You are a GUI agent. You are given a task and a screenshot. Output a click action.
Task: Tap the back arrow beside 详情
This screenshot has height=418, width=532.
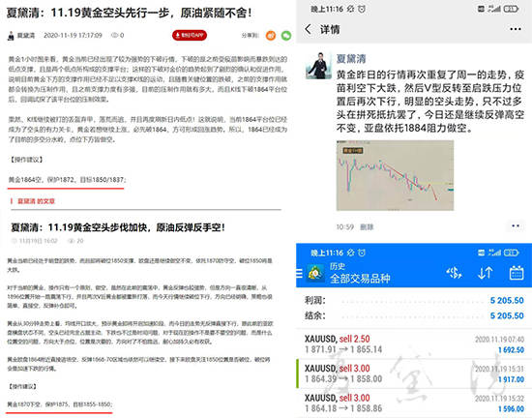pyautogui.click(x=308, y=29)
